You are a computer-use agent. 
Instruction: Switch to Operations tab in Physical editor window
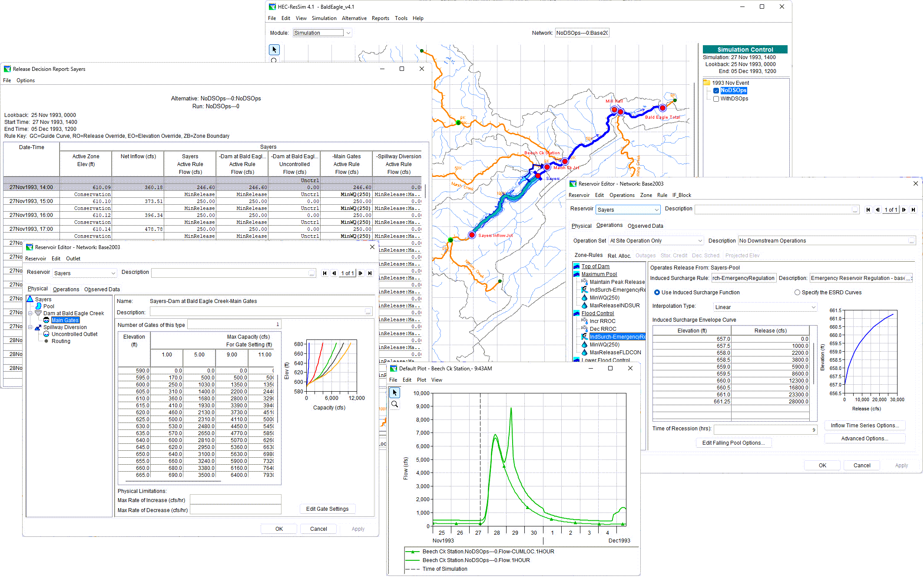(66, 289)
